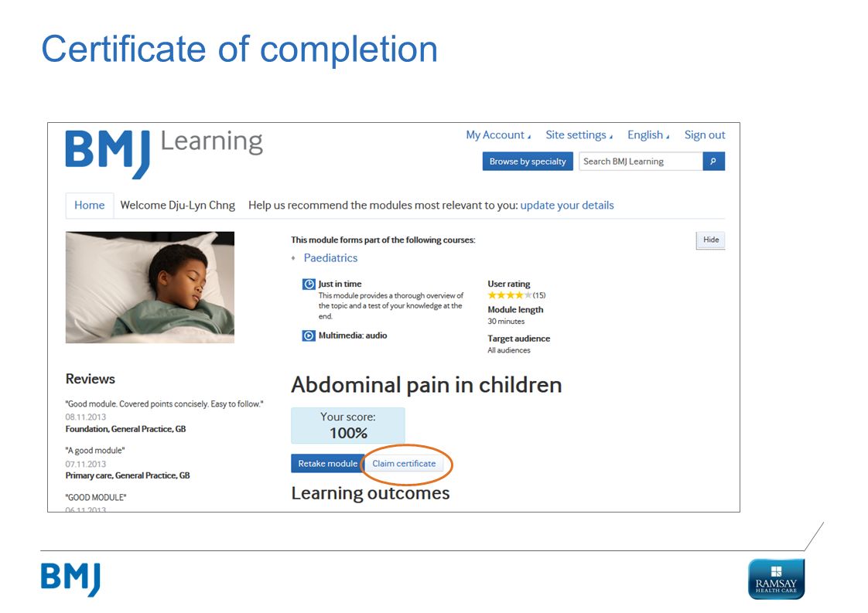Click the search magnifier icon button

[x=713, y=161]
